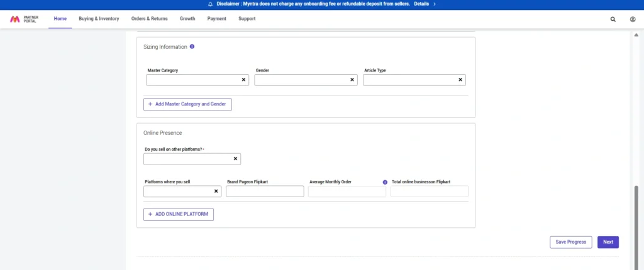Clear the Gender field using X icon
The image size is (644, 270).
tap(352, 80)
